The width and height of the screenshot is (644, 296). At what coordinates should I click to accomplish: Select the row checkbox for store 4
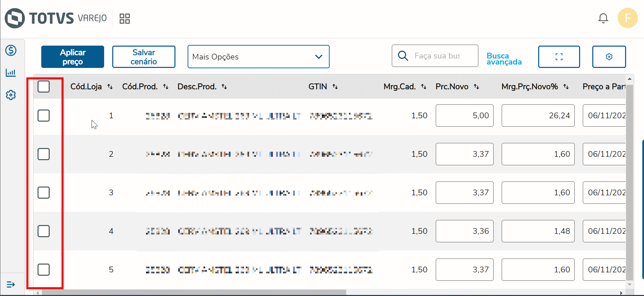tap(44, 231)
